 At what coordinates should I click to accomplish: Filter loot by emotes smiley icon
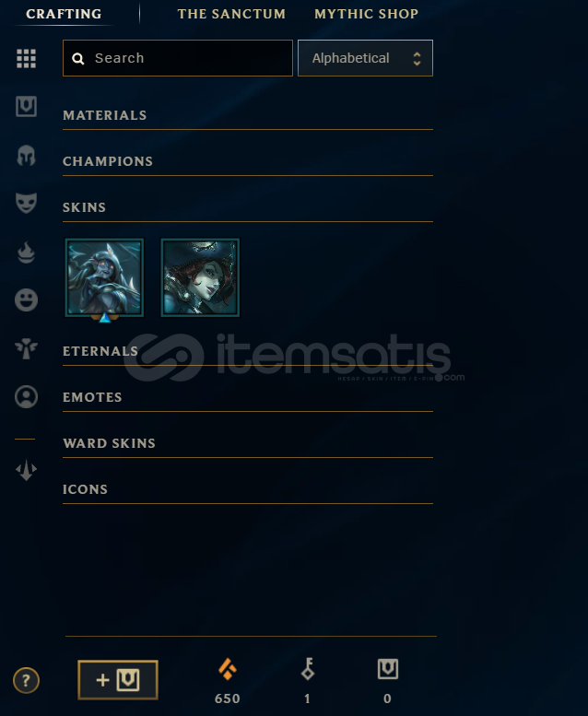pyautogui.click(x=26, y=300)
